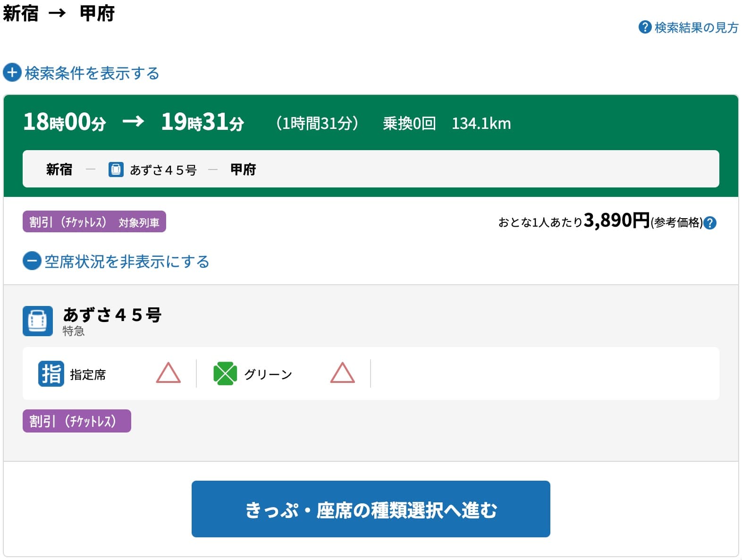This screenshot has width=742, height=560.
Task: Proceed with きっぷ・座席の種類選択へ進む button
Action: pos(371,509)
